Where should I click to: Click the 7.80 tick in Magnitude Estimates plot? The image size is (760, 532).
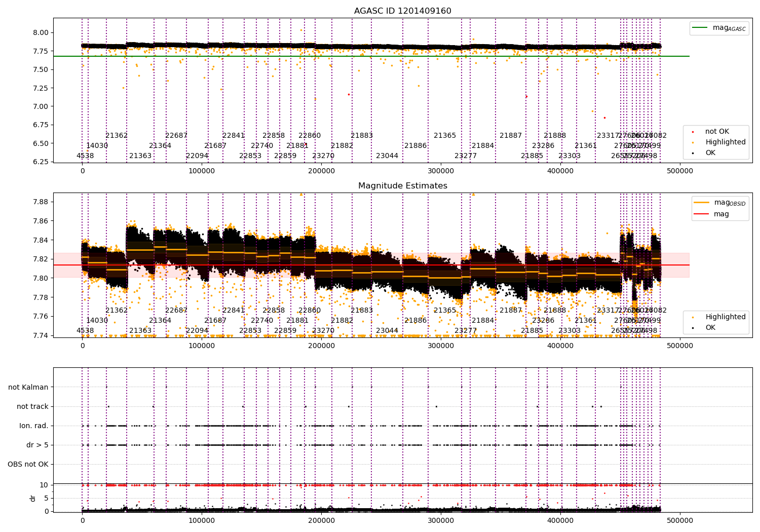pyautogui.click(x=41, y=278)
